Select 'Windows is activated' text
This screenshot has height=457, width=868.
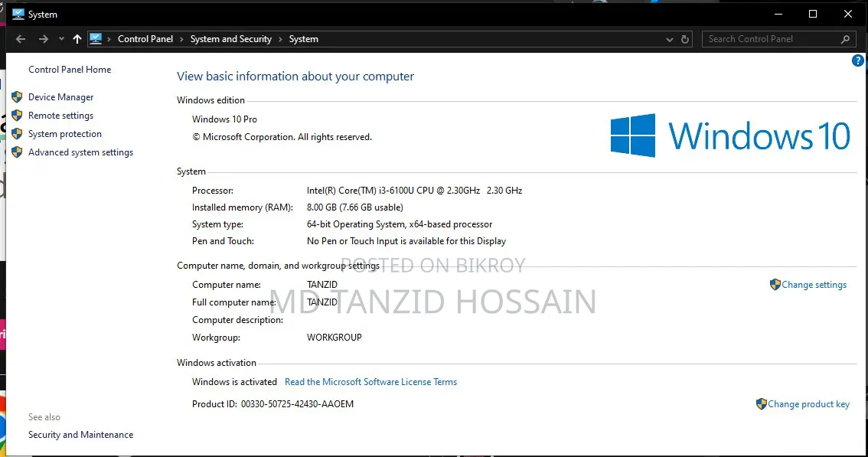tap(234, 382)
